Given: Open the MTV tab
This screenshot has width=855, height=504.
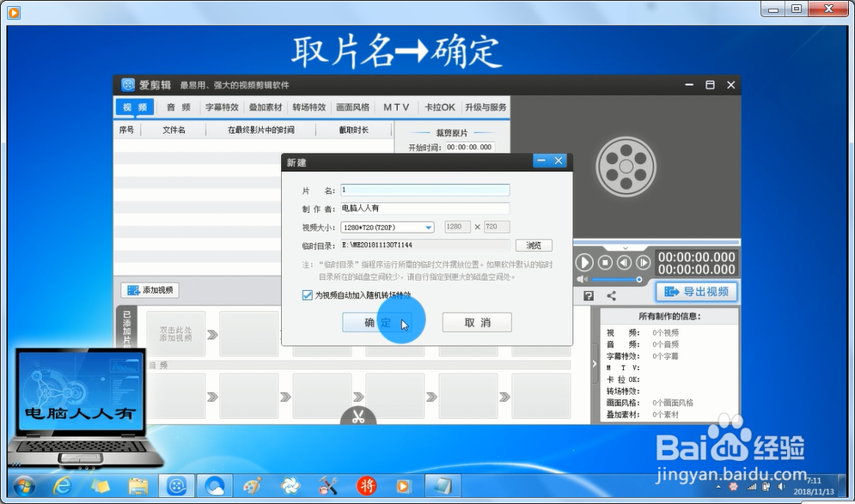Looking at the screenshot, I should click(x=396, y=107).
